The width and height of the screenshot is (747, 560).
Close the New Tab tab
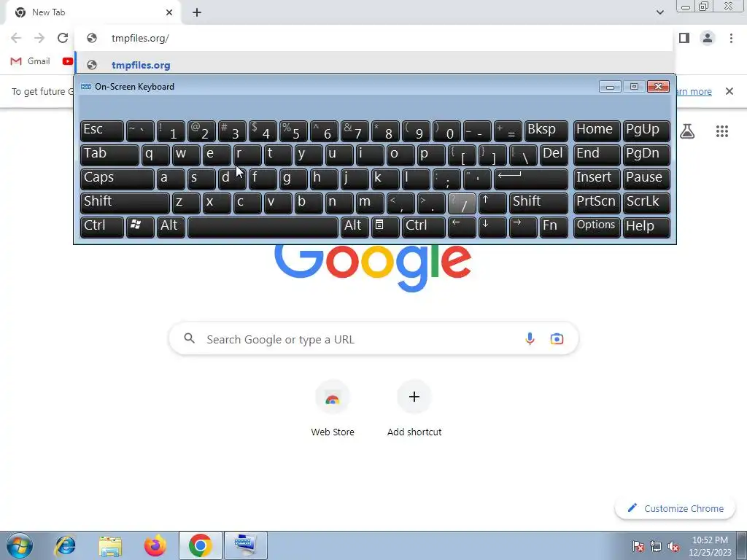pos(169,12)
